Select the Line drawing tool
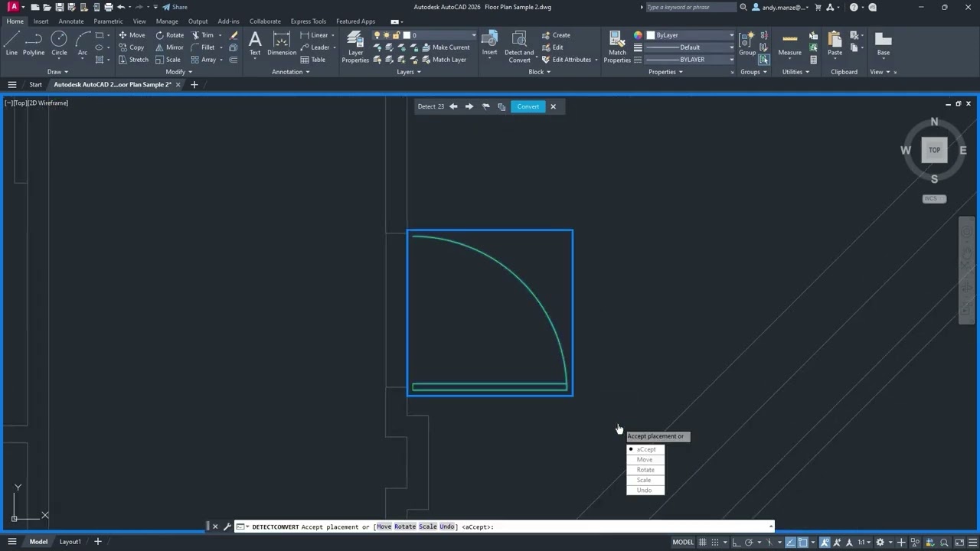Screen dimensions: 980x551 (x=11, y=44)
